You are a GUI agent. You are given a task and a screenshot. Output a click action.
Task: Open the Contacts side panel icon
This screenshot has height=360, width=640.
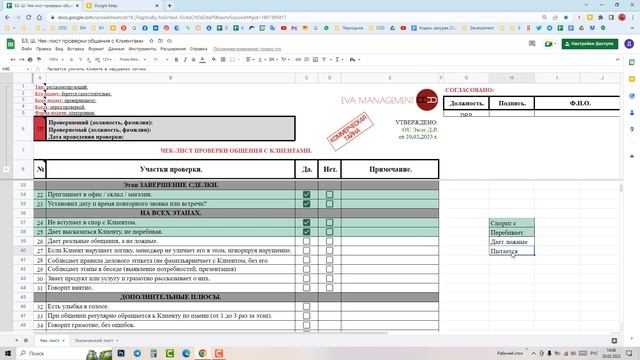[x=632, y=112]
